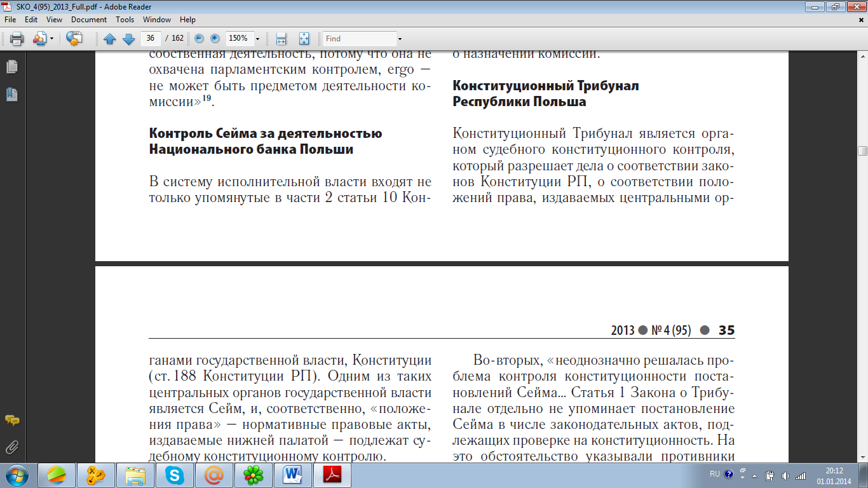Viewport: 868px width, 488px height.
Task: Open the zoom level dropdown arrow
Action: coord(257,39)
